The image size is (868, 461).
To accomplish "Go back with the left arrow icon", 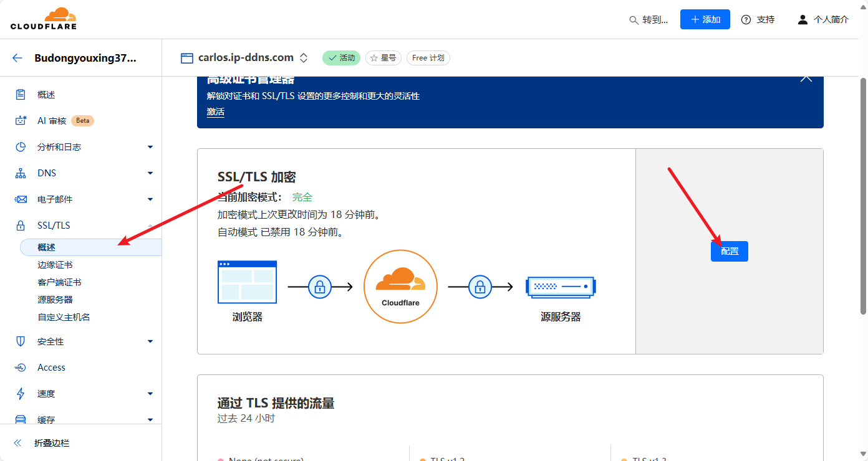I will point(17,58).
